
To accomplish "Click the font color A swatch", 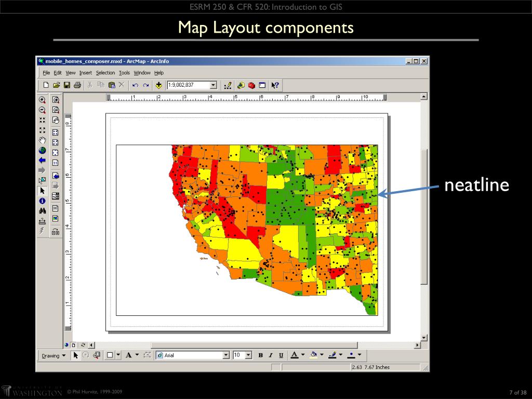I will pyautogui.click(x=295, y=355).
